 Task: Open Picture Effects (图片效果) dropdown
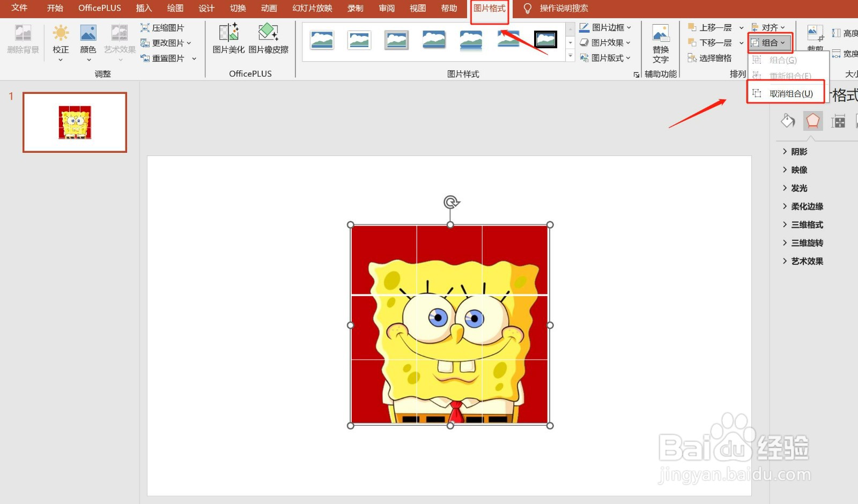tap(606, 42)
